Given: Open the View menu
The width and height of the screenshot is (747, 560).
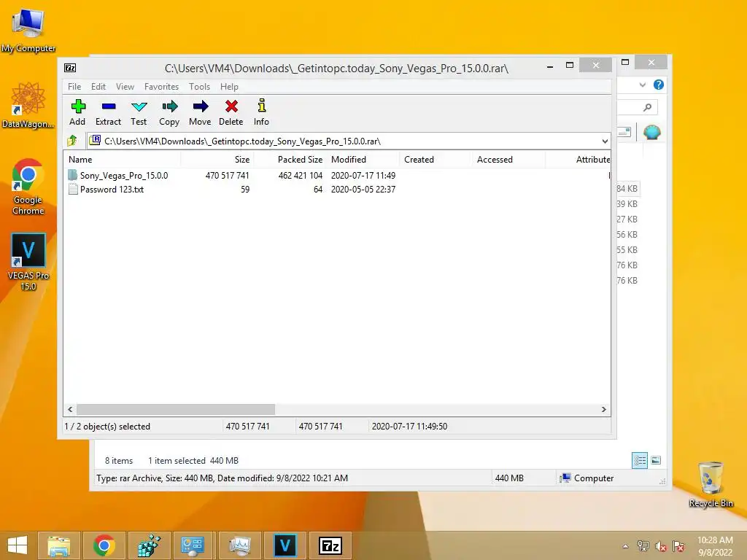Looking at the screenshot, I should click(125, 87).
